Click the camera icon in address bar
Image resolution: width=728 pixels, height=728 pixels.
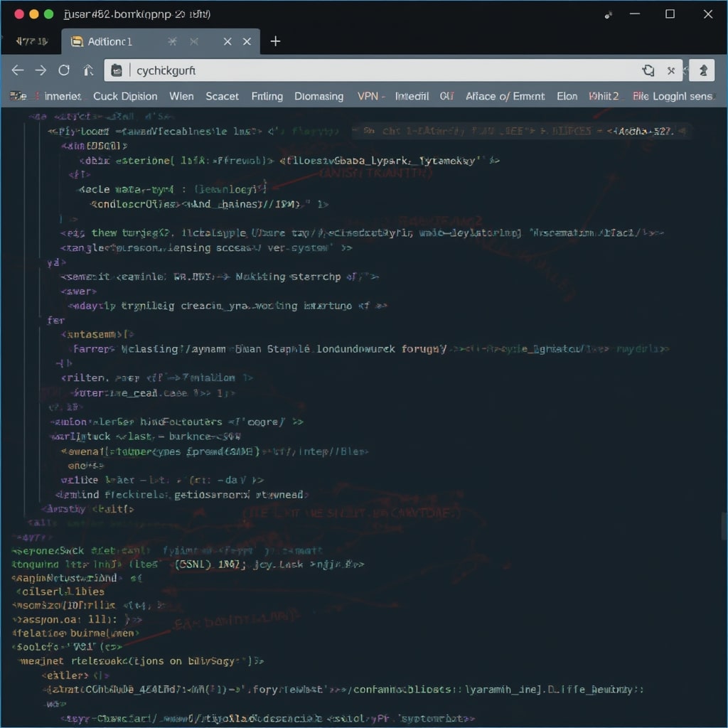(x=648, y=70)
